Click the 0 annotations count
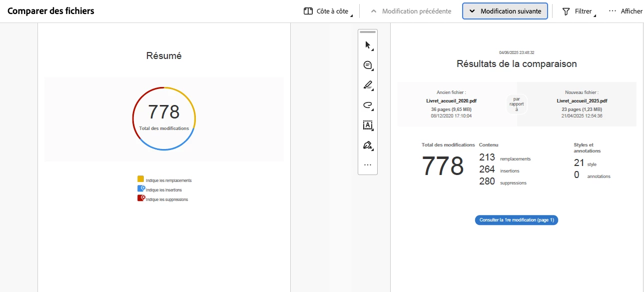This screenshot has width=644, height=292. click(x=577, y=175)
